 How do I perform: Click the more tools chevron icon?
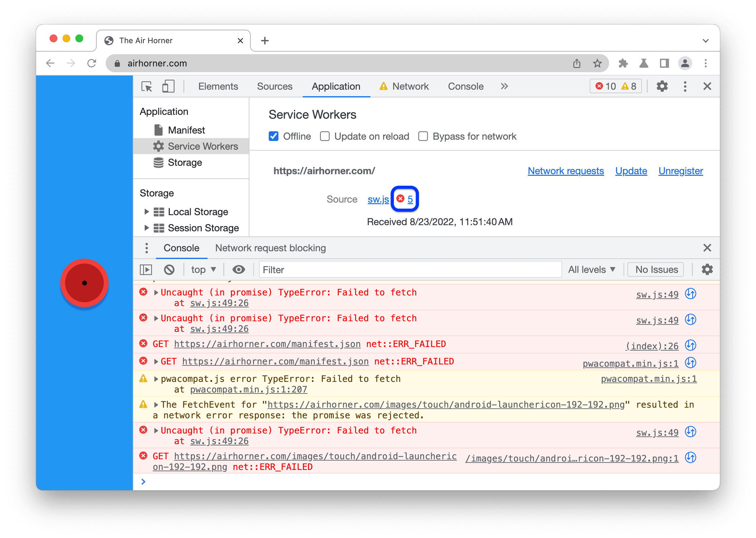point(504,85)
